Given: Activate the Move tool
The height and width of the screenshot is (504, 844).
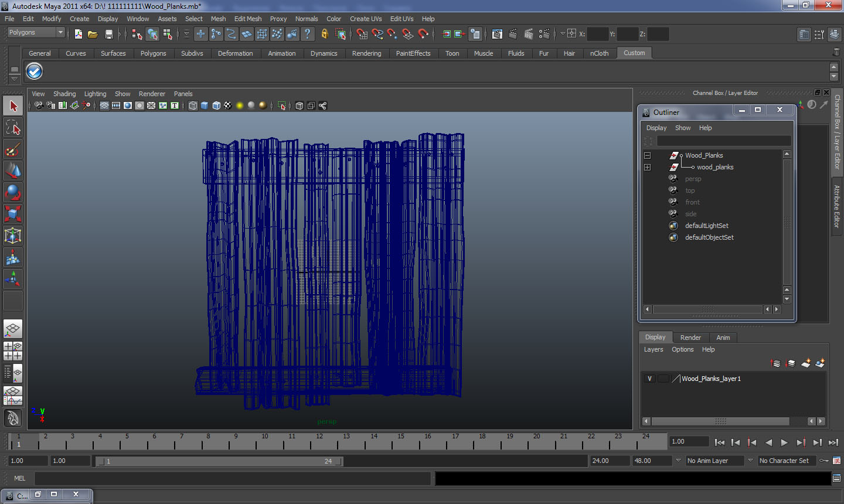Looking at the screenshot, I should 13,171.
